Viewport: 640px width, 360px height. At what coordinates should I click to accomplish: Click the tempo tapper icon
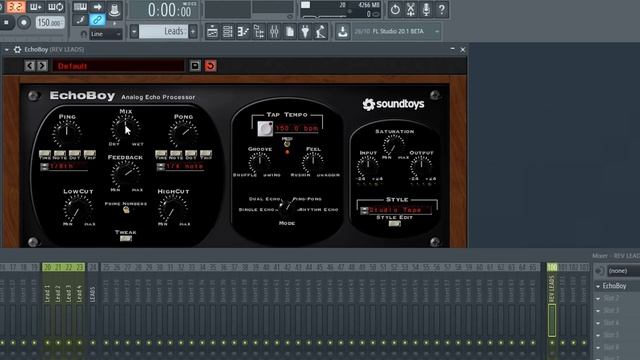321,31
